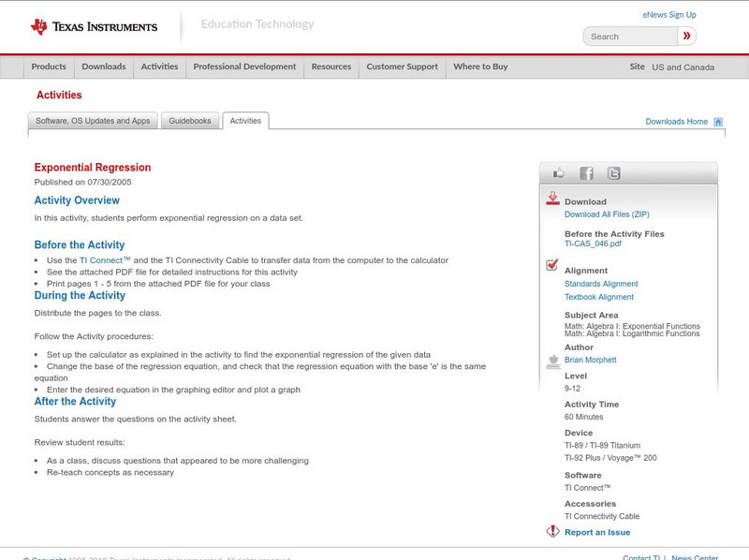The image size is (749, 560).
Task: Click 'TI-92 Plus / Voyage™ 200' device text
Action: click(x=610, y=458)
